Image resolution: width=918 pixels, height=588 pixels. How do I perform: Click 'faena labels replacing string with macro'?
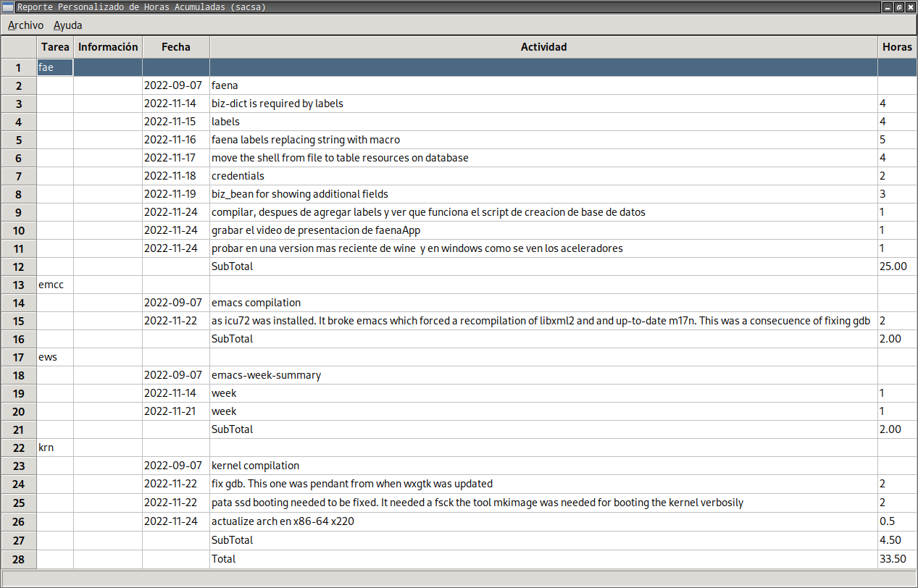click(543, 140)
